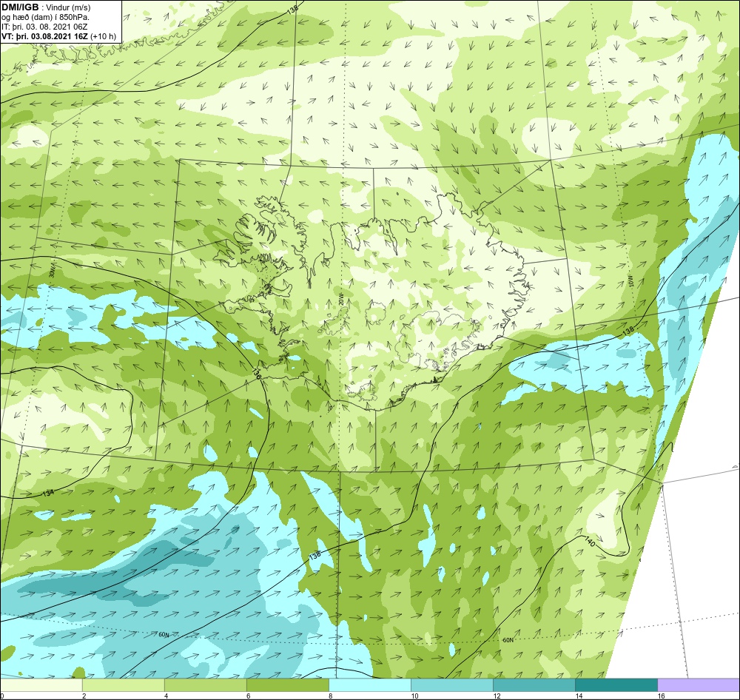740x700 pixels.
Task: Click the 'og hæð (dam) í 850hPa.' line
Action: 46,18
